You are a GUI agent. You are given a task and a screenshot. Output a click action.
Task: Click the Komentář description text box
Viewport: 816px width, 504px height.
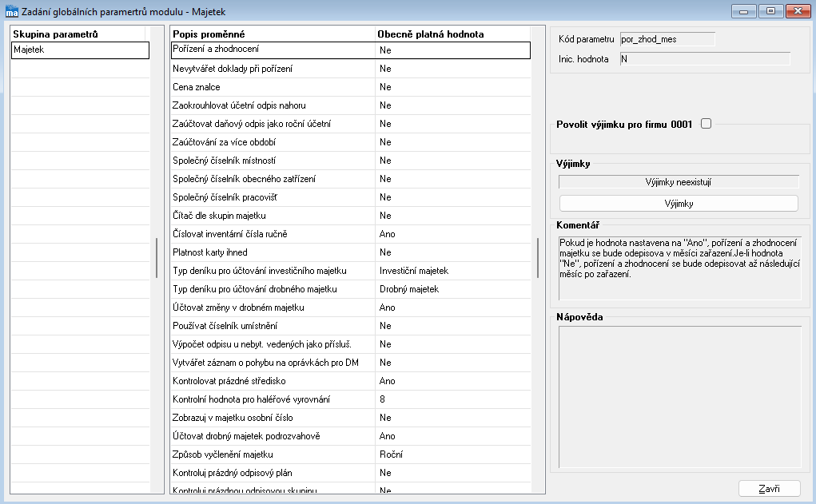[679, 268]
